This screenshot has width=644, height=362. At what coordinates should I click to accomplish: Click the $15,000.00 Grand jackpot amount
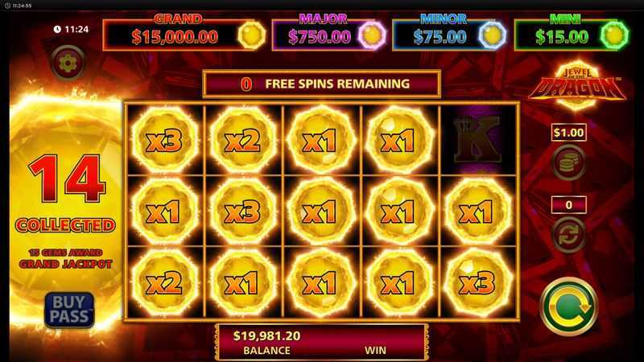[175, 37]
